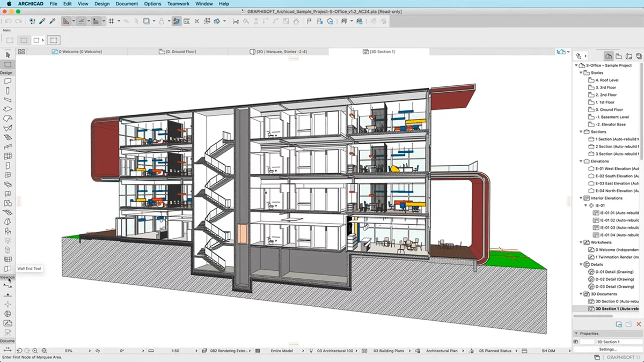Switch to the 3D / Marquee tab
The height and width of the screenshot is (362, 644).
point(279,51)
